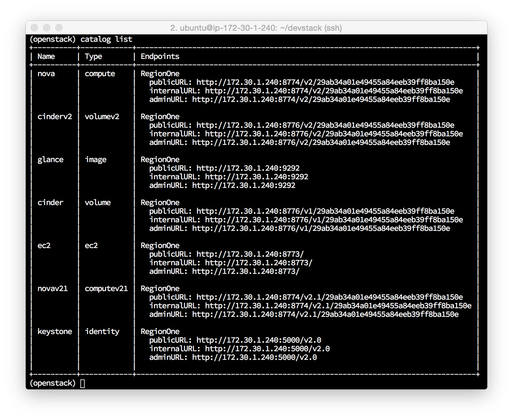The image size is (513, 420).
Task: Place cursor at the bottom openstack prompt
Action: tap(82, 383)
